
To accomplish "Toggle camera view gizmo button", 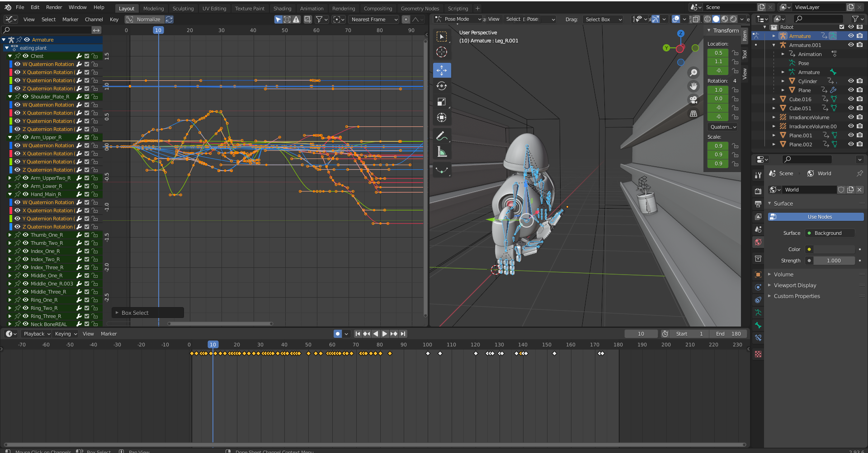I will point(693,100).
